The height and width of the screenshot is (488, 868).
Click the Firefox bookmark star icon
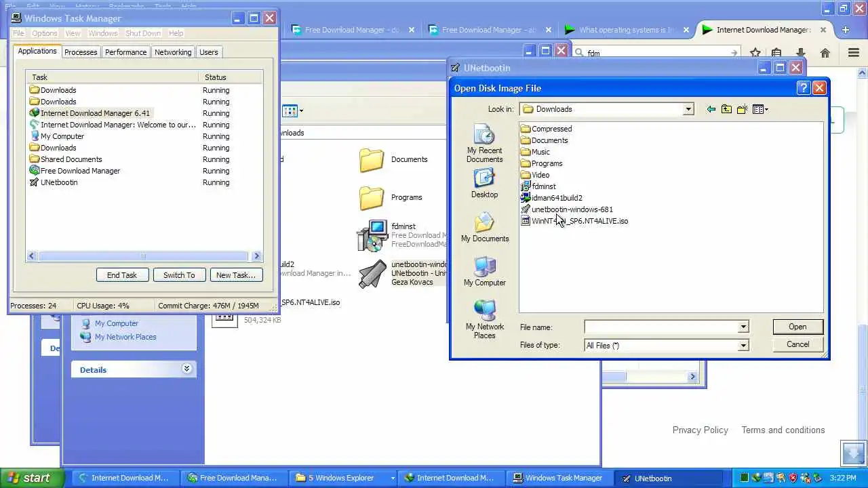(755, 53)
